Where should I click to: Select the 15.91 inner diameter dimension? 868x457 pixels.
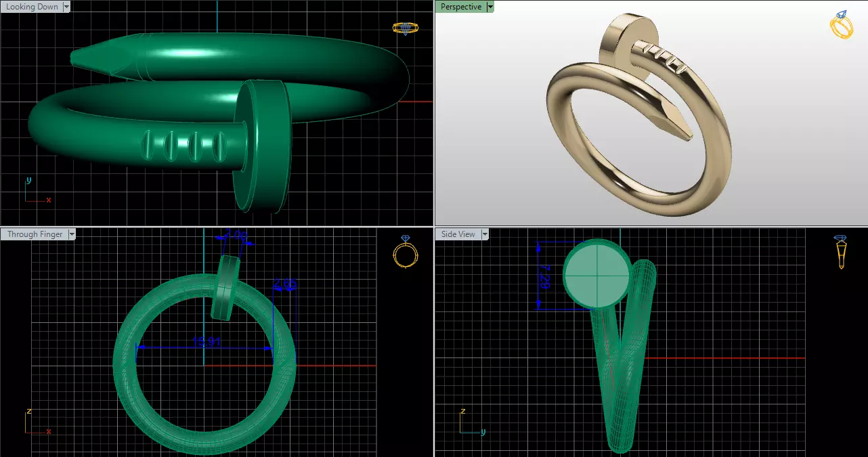click(x=207, y=342)
